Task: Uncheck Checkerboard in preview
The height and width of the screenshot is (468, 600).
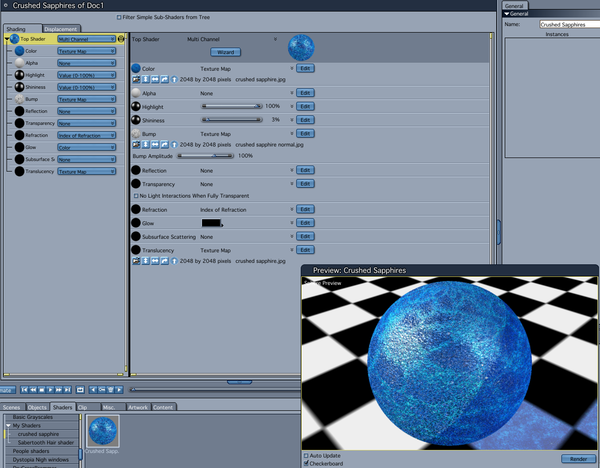Action: pos(306,463)
